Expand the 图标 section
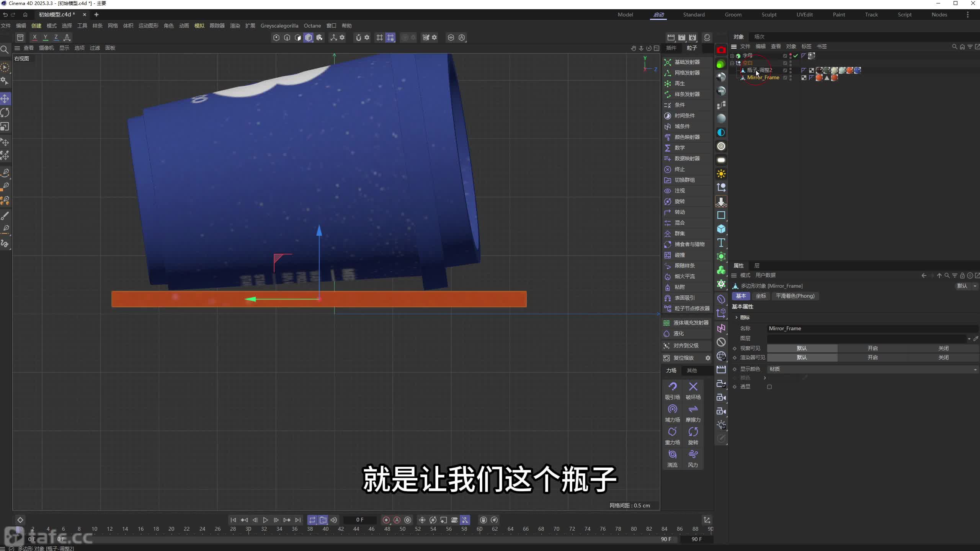 737,317
